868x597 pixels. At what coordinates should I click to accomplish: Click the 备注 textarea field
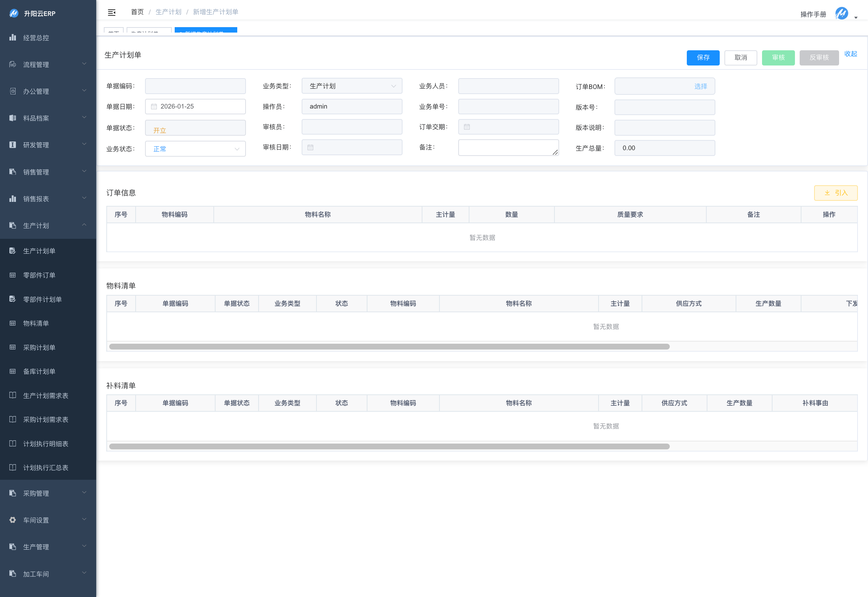[508, 147]
